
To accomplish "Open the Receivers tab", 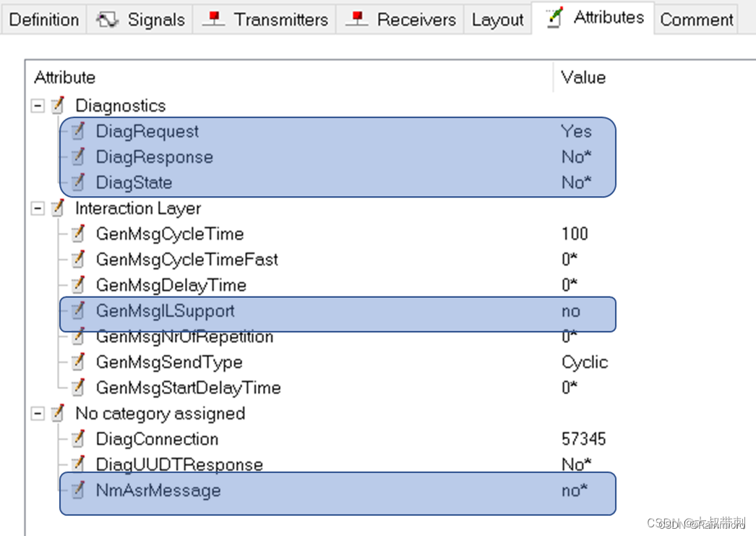I will pyautogui.click(x=400, y=20).
